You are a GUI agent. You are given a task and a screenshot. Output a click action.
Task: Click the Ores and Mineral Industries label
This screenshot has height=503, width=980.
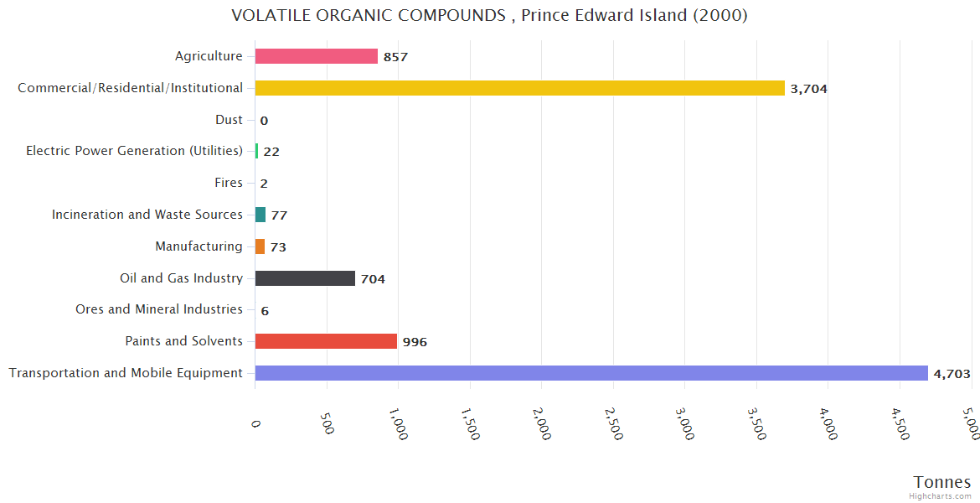[x=159, y=309]
